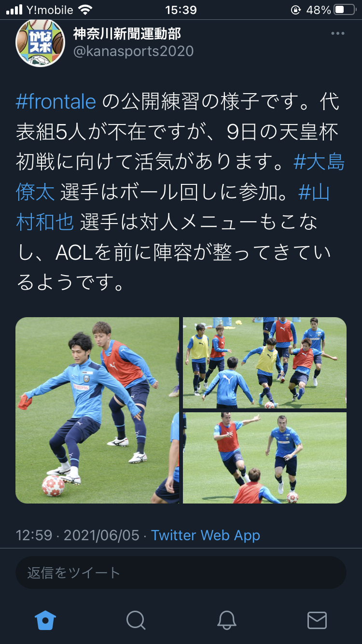Tap the 12:59 · 2021/06/05 timestamp

click(77, 535)
